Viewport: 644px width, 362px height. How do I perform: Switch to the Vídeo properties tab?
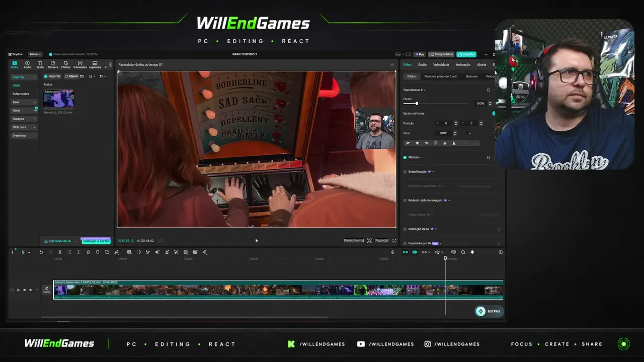pyautogui.click(x=407, y=64)
